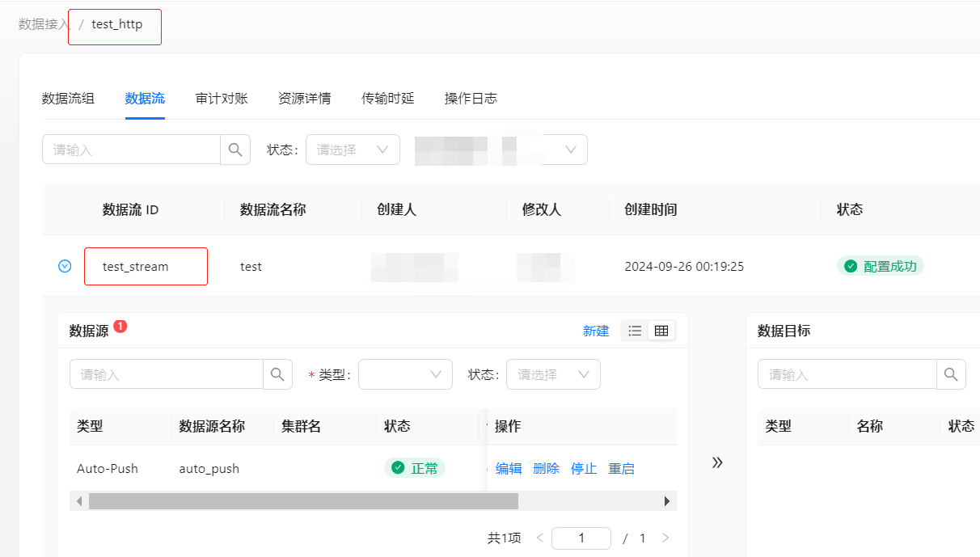Click the search icon in the data target panel
This screenshot has height=557, width=980.
click(951, 374)
